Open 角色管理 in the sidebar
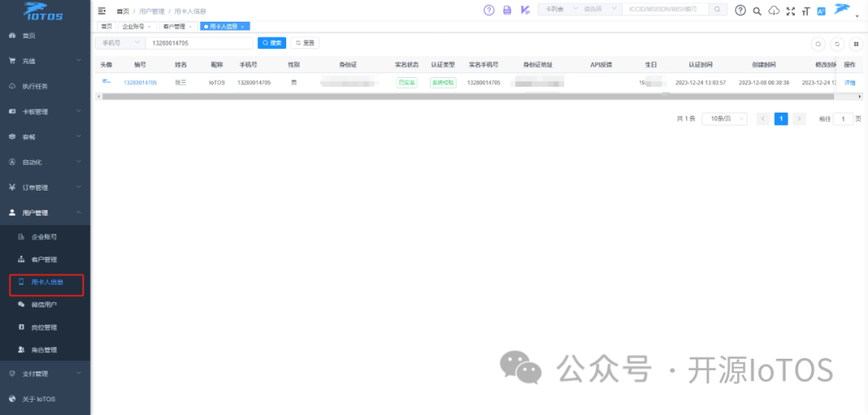Viewport: 868px width, 415px height. pos(45,350)
